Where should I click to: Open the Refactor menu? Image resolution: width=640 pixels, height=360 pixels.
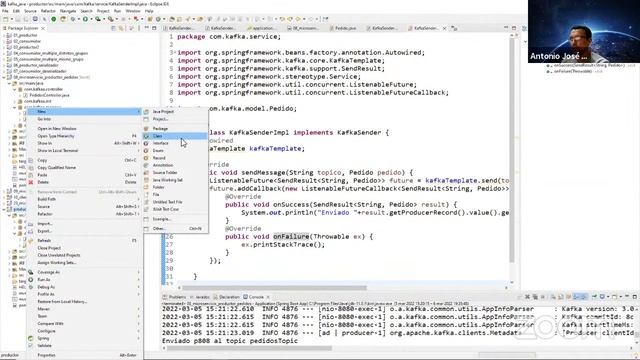tap(48, 11)
